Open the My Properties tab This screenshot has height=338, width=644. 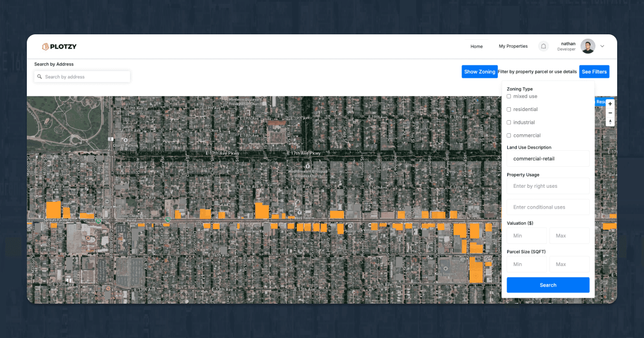point(513,46)
